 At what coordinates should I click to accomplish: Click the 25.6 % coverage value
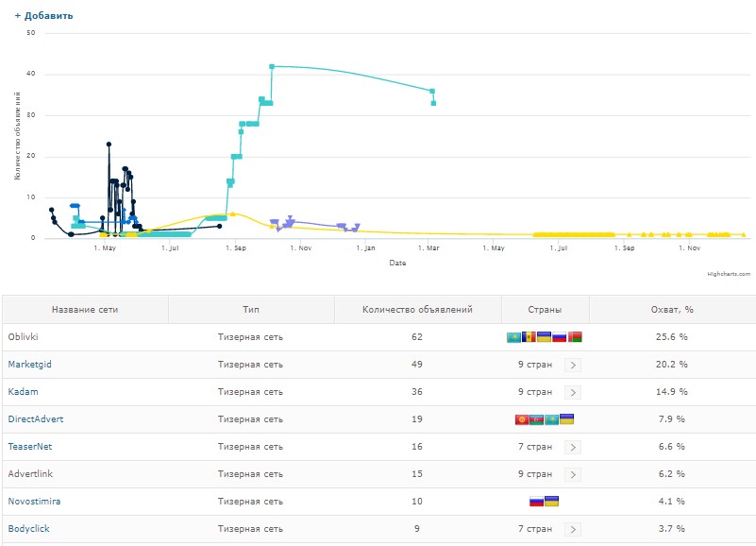672,337
